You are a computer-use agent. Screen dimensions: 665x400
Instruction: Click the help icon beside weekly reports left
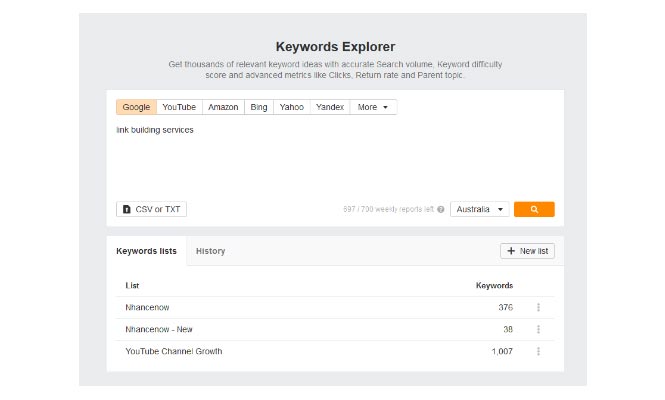tap(441, 209)
